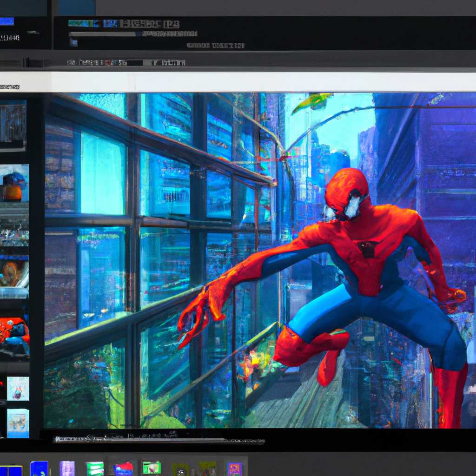Image resolution: width=476 pixels, height=476 pixels.
Task: Click the small blue square icon under the top progress bar
Action: 74,42
